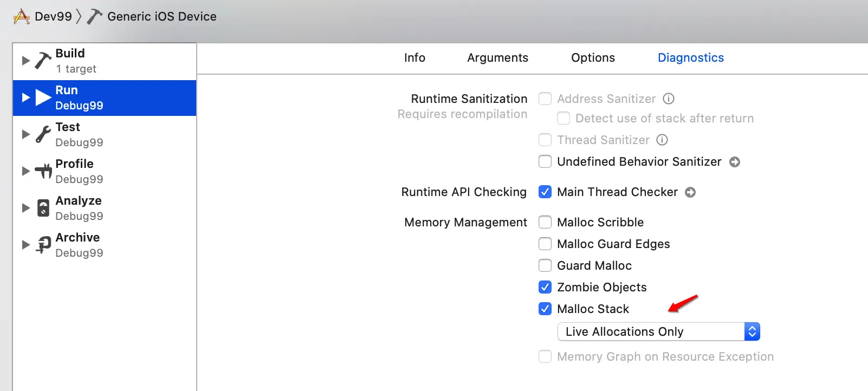Expand the Build disclosure triangle
Viewport: 868px width, 391px height.
click(25, 61)
